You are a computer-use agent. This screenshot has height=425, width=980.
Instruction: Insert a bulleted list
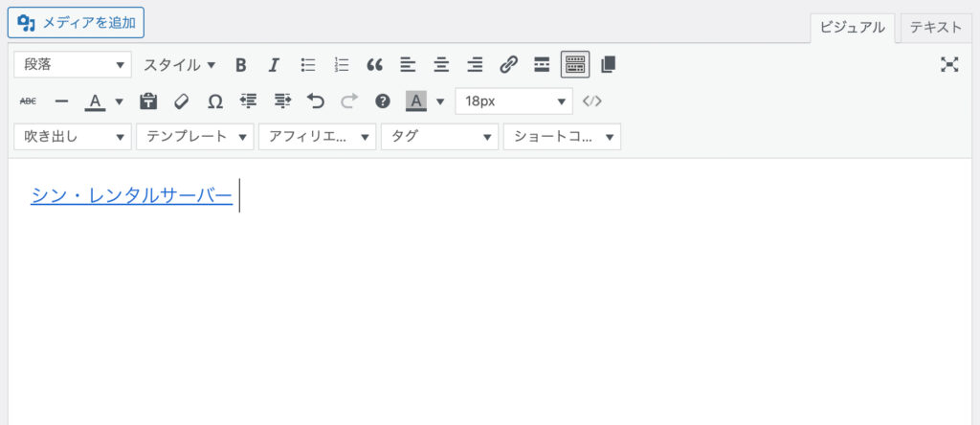pyautogui.click(x=307, y=64)
